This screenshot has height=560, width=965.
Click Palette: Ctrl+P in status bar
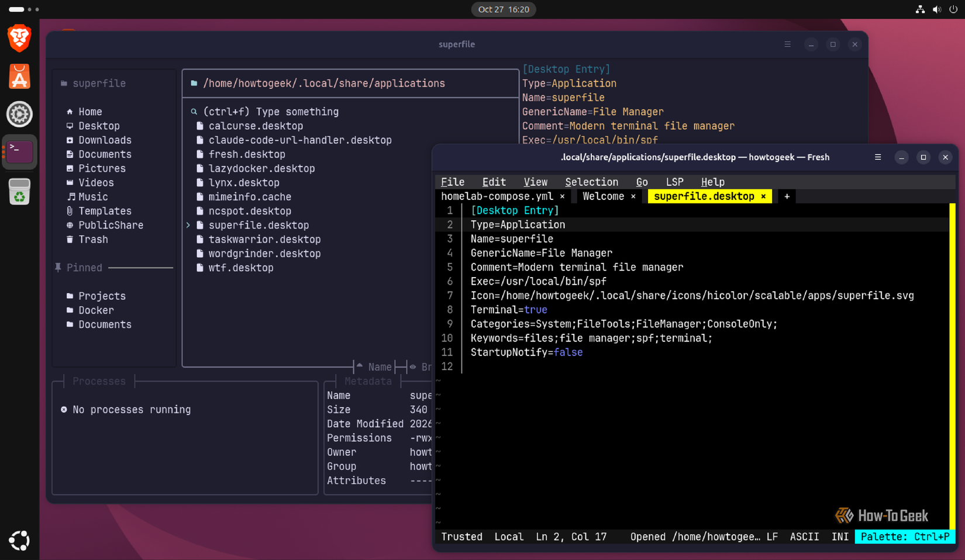(905, 537)
